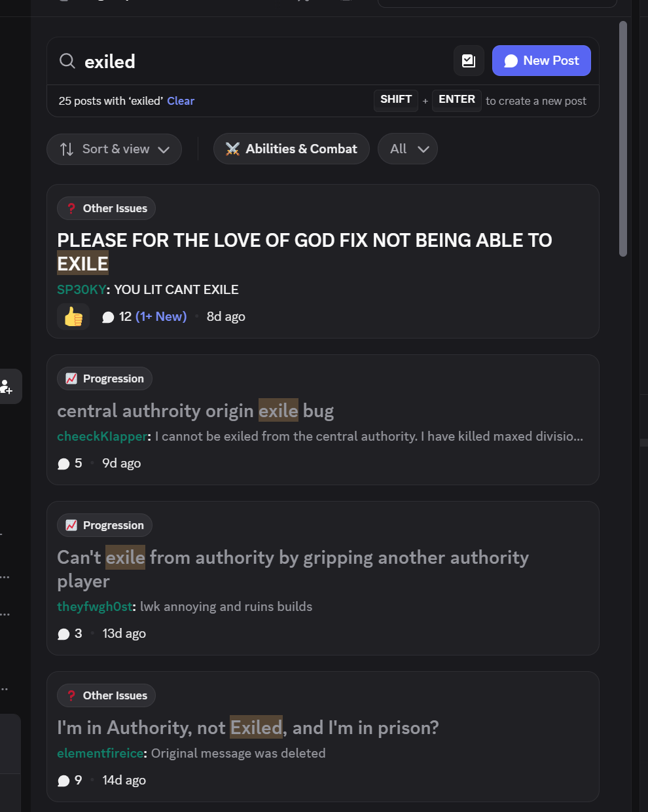The height and width of the screenshot is (812, 648).
Task: Open post about gripping another authority player
Action: click(x=293, y=558)
